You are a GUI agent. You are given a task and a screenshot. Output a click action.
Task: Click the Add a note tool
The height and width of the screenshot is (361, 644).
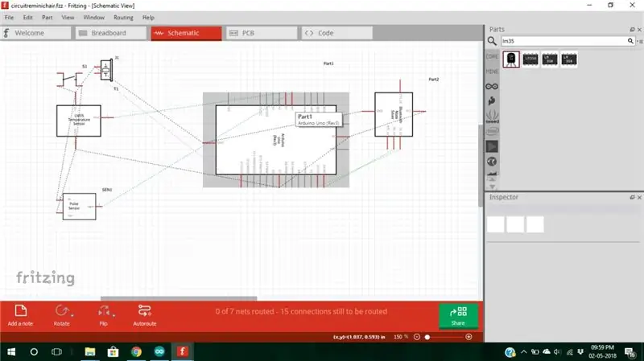coord(21,315)
